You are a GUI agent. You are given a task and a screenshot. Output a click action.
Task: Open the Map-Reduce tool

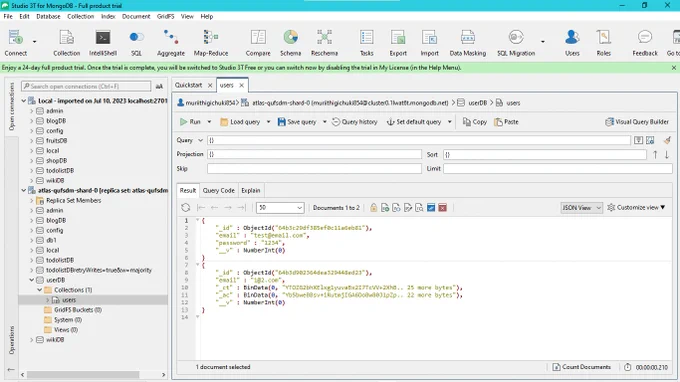[x=211, y=42]
